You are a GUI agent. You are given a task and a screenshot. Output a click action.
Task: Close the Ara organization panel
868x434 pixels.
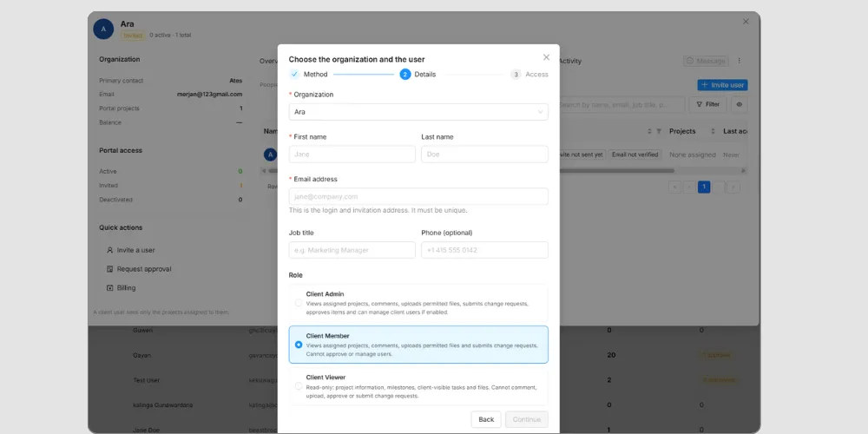pos(746,22)
